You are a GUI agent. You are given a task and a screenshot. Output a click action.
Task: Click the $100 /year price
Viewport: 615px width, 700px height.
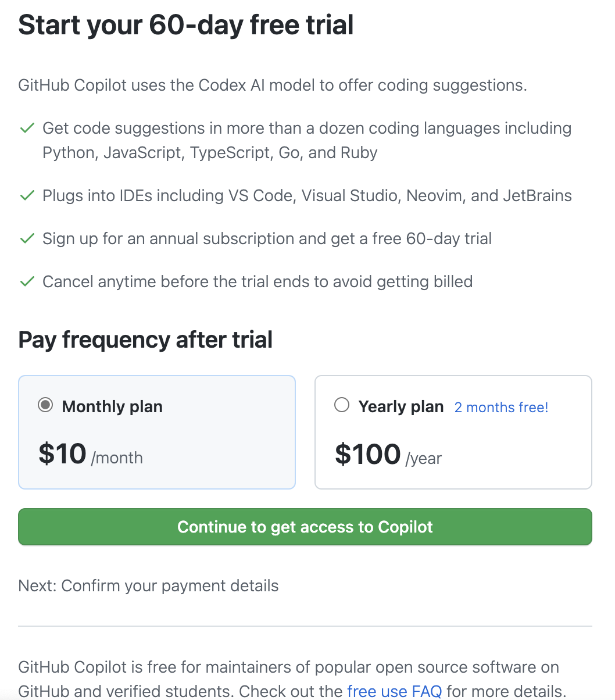pos(388,455)
